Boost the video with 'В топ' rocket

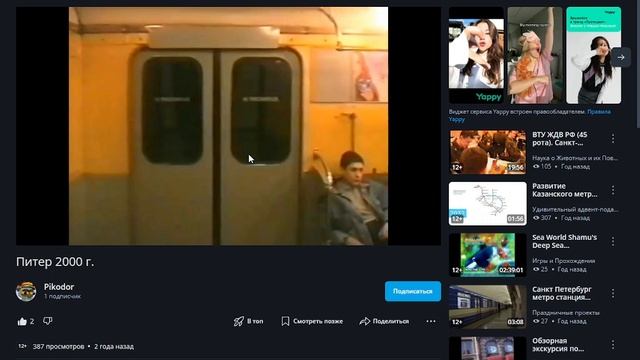248,322
